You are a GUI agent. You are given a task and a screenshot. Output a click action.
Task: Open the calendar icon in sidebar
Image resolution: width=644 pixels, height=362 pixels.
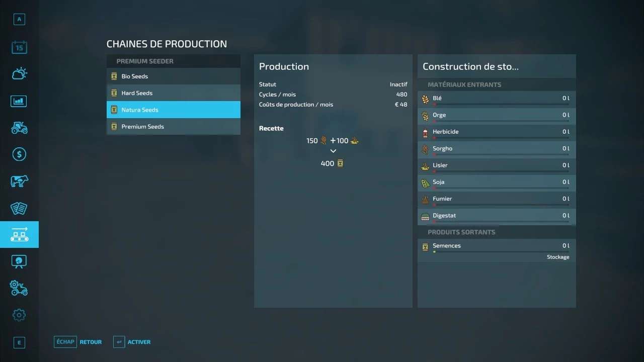[x=19, y=48]
